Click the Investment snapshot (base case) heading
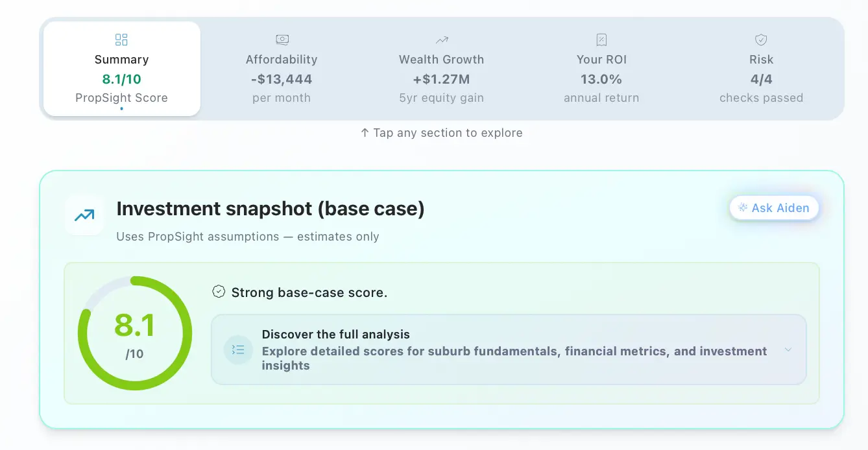The width and height of the screenshot is (868, 450). (270, 209)
